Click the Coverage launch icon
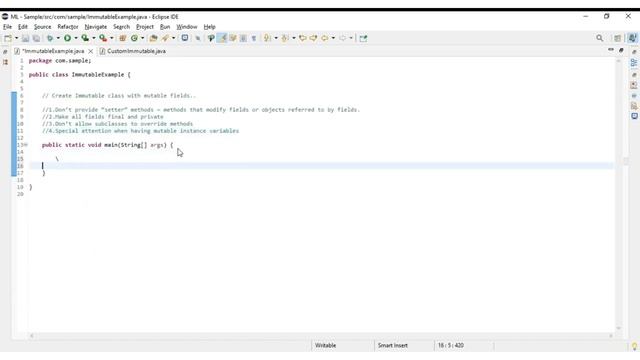This screenshot has width=640, height=360. click(85, 38)
